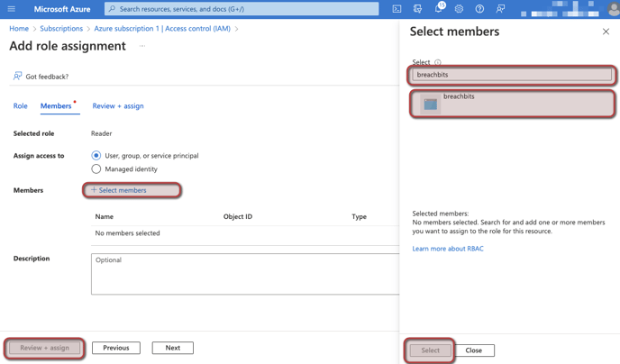Open the account avatar at top right
Viewport: 620px width, 364px height.
click(x=614, y=9)
